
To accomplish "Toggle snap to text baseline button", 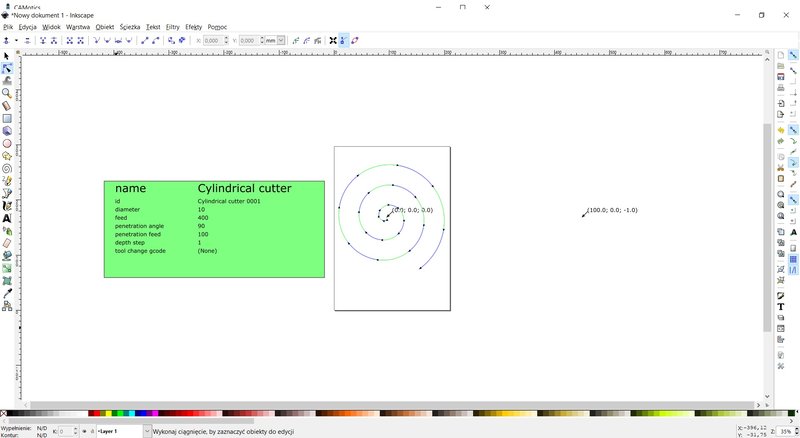I will (x=793, y=232).
